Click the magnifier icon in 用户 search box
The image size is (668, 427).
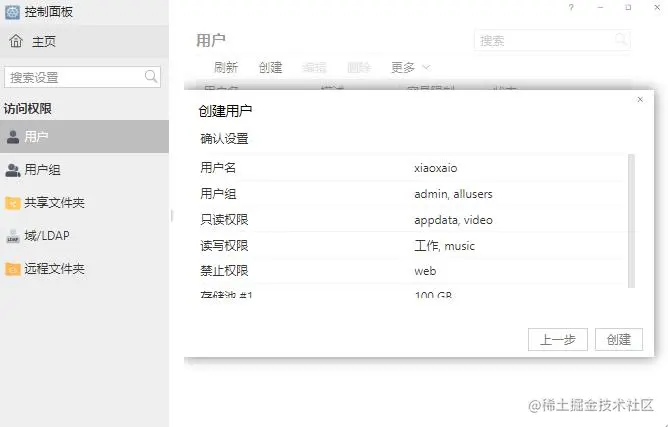point(620,40)
